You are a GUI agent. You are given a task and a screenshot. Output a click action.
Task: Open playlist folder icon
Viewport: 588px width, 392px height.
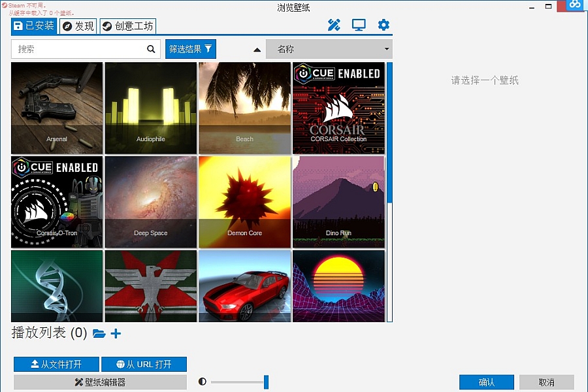[99, 333]
